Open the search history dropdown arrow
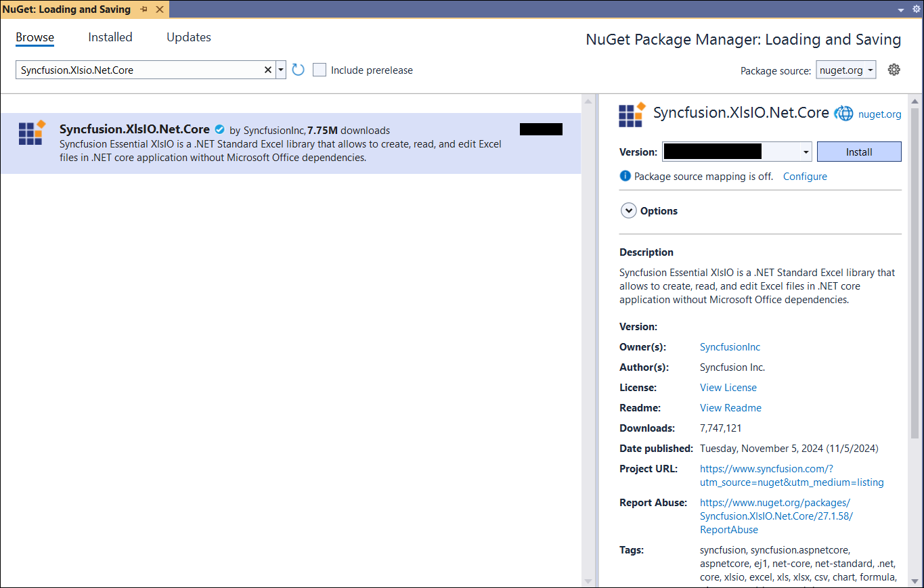Image resolution: width=924 pixels, height=588 pixels. point(280,70)
